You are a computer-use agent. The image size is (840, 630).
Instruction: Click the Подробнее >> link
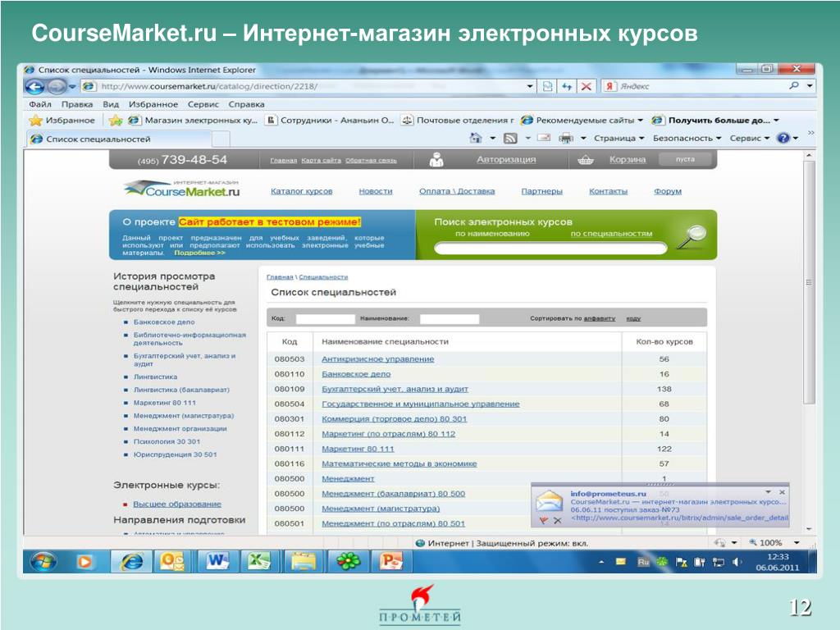click(x=200, y=253)
